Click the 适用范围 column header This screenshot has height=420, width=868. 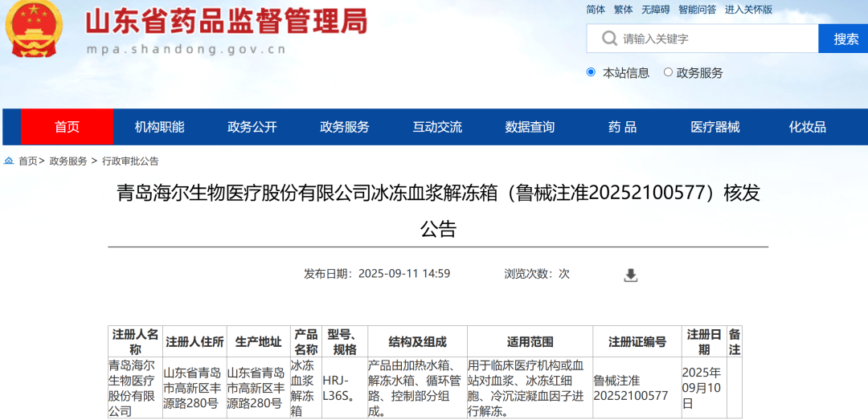tap(530, 341)
